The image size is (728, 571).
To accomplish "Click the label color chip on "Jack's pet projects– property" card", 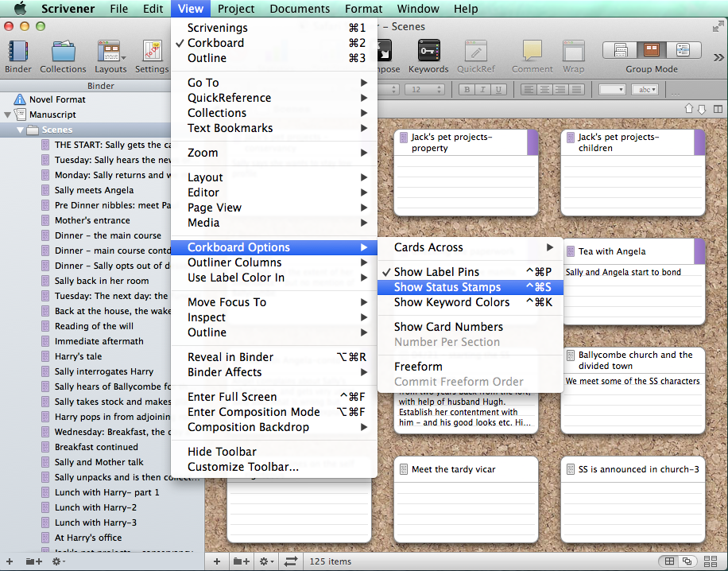I will click(532, 142).
